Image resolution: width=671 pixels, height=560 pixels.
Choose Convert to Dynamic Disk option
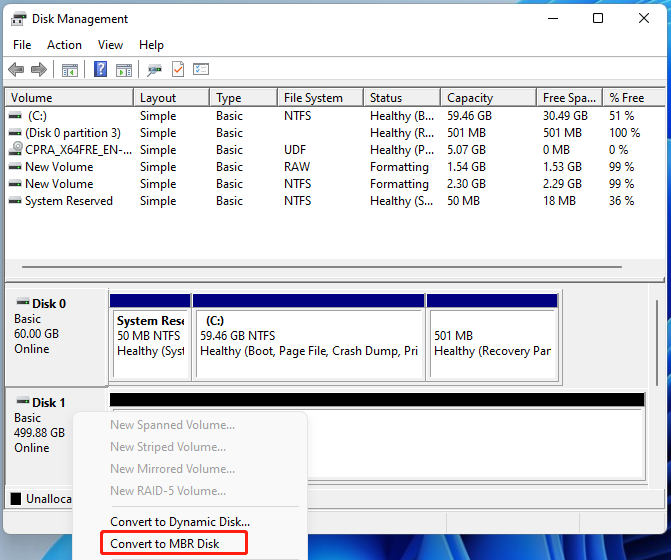click(180, 521)
